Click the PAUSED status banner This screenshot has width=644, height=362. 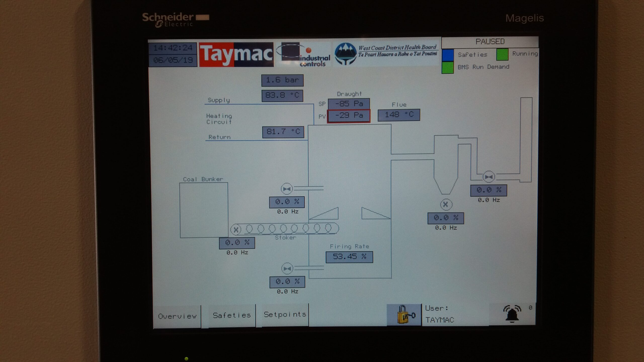pyautogui.click(x=490, y=41)
